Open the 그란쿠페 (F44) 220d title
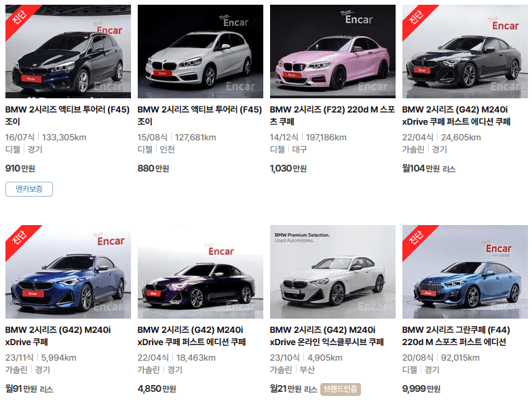The image size is (532, 400). [x=456, y=336]
